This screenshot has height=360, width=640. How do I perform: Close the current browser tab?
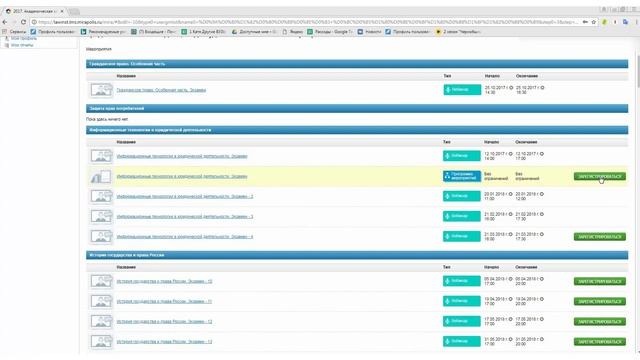point(62,11)
